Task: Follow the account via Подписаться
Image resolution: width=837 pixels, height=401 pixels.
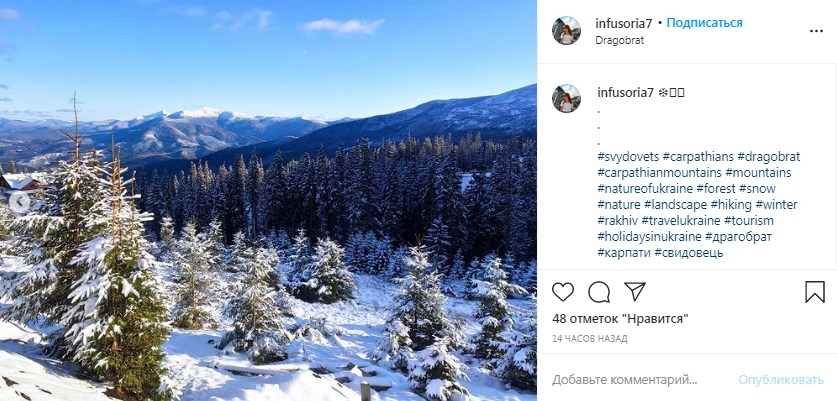Action: point(704,23)
